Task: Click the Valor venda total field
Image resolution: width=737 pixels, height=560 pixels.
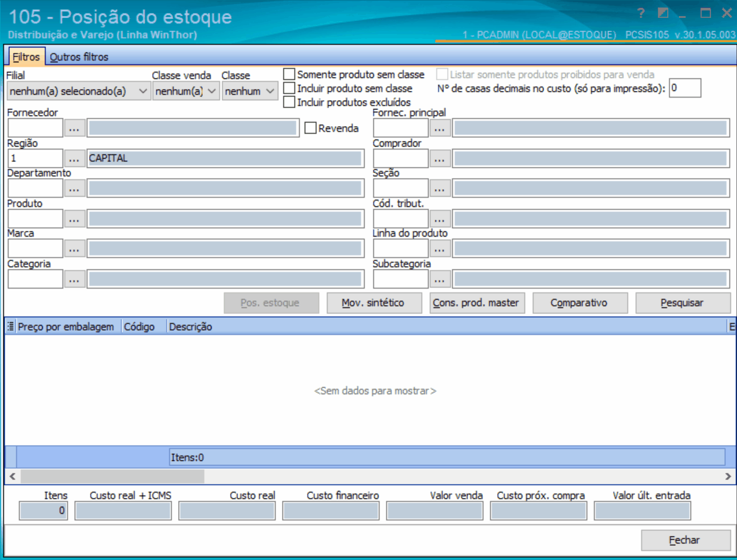Action: [435, 511]
